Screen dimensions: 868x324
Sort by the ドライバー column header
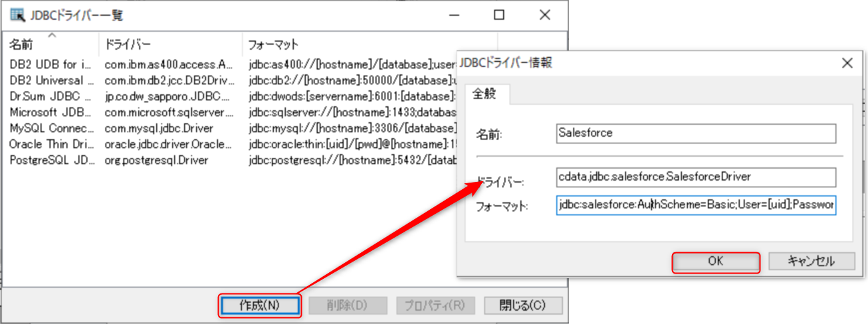169,46
